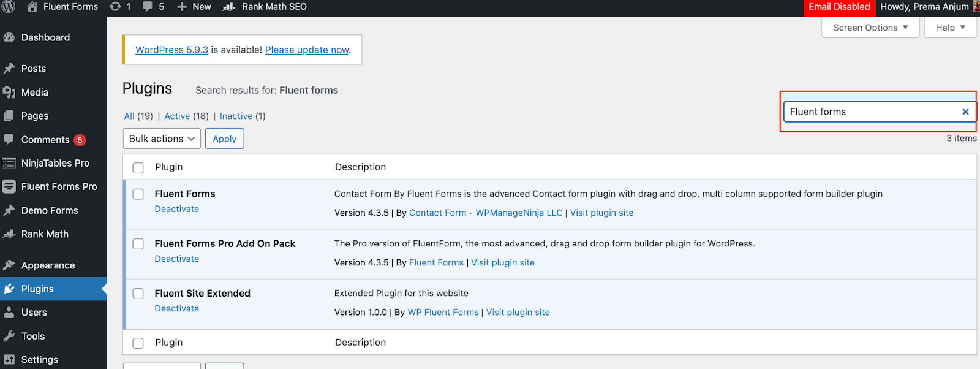
Task: Open the Appearance menu in sidebar
Action: [x=48, y=265]
